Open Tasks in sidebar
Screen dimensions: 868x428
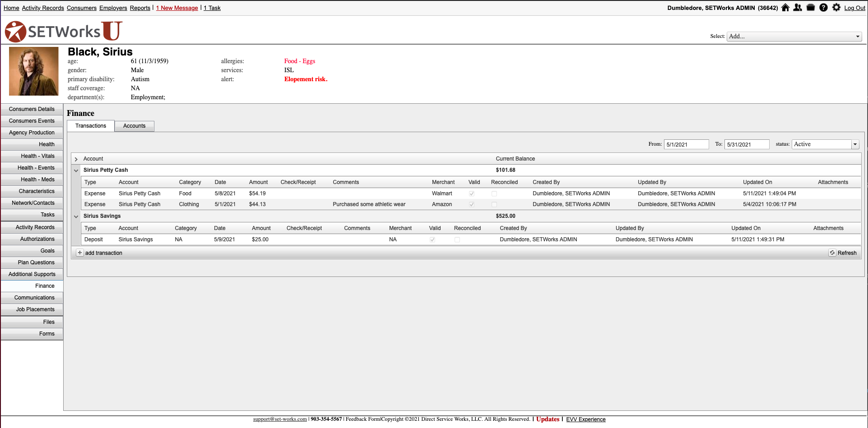pos(32,215)
